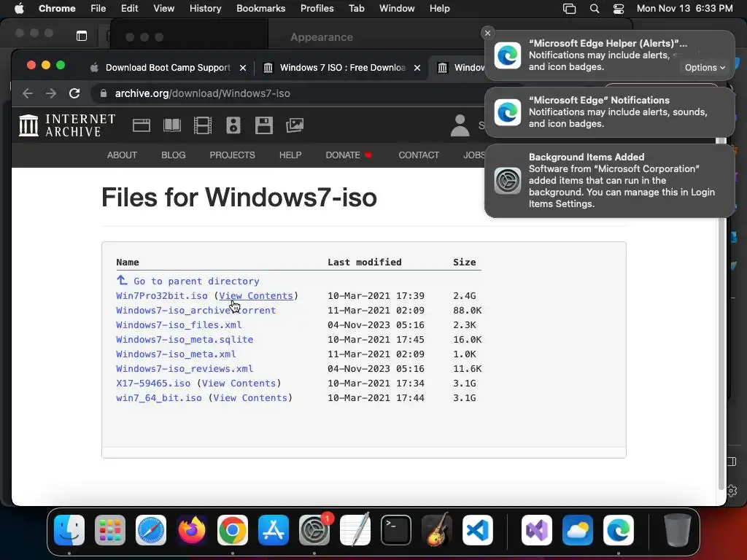The width and height of the screenshot is (747, 560).
Task: Open Windows7-iso_archive.torrent link
Action: pyautogui.click(x=196, y=311)
